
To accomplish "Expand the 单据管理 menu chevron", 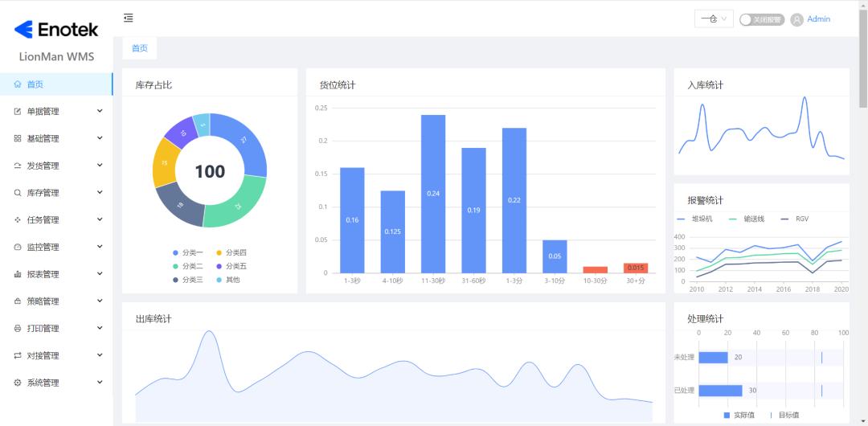I will click(x=100, y=111).
